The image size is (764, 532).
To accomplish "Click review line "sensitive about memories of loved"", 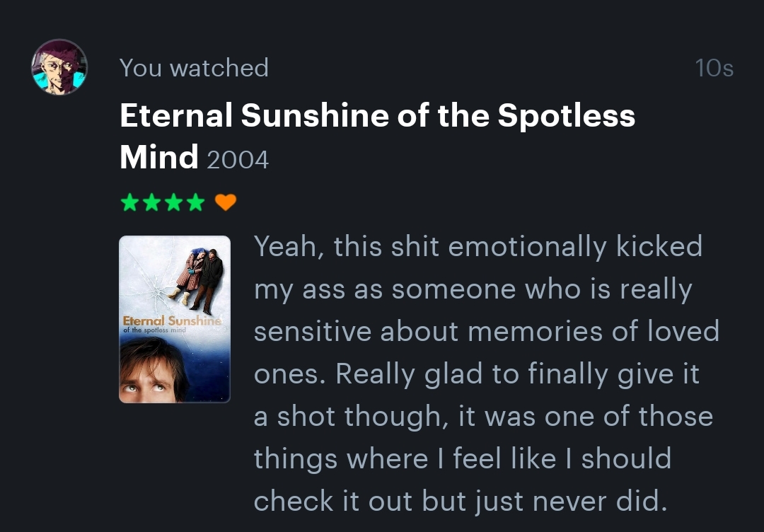I will [487, 332].
